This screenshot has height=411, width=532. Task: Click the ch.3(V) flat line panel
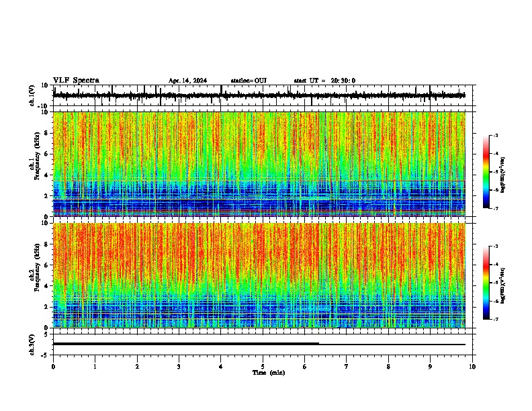(x=263, y=345)
